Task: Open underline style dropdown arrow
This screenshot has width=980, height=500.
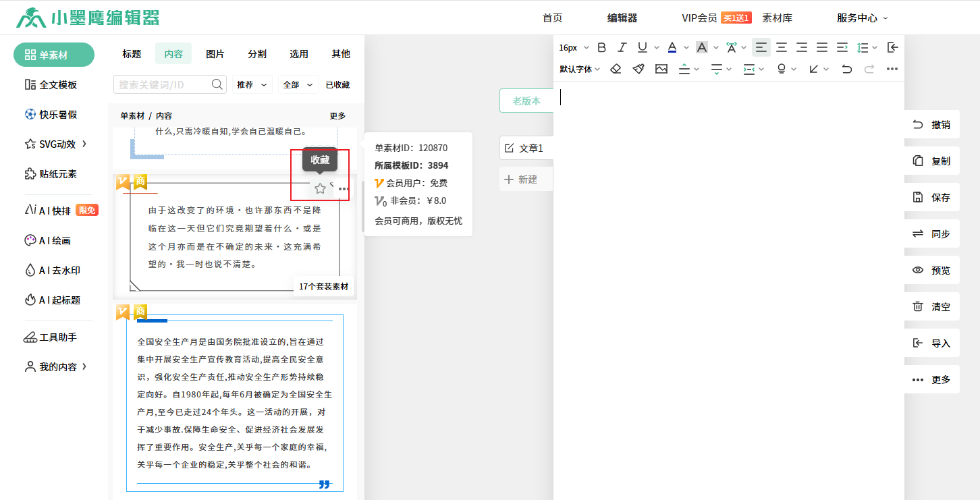Action: point(657,48)
